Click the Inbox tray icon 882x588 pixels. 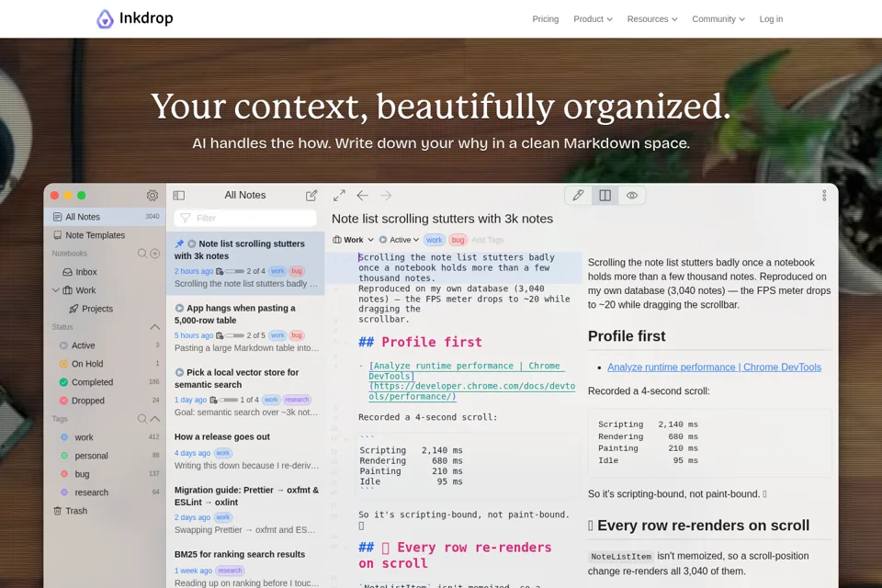pos(67,272)
